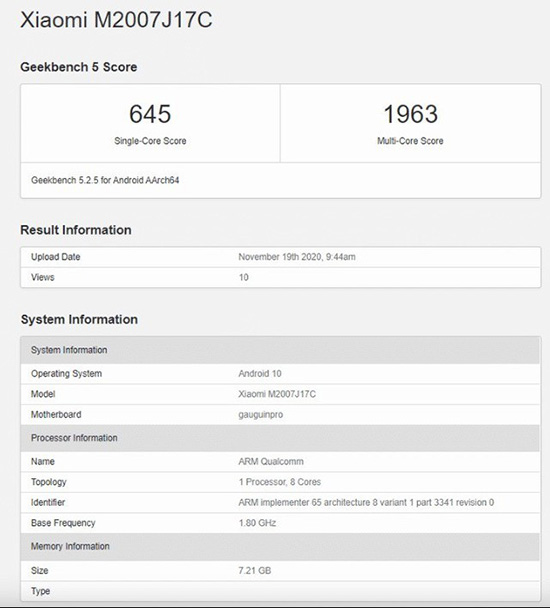Click the Processor Information section header

280,438
